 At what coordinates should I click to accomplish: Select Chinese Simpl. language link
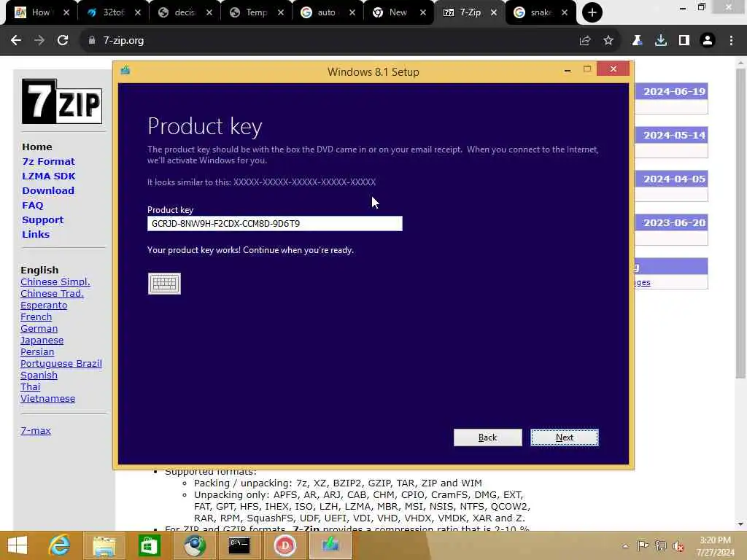coord(55,282)
